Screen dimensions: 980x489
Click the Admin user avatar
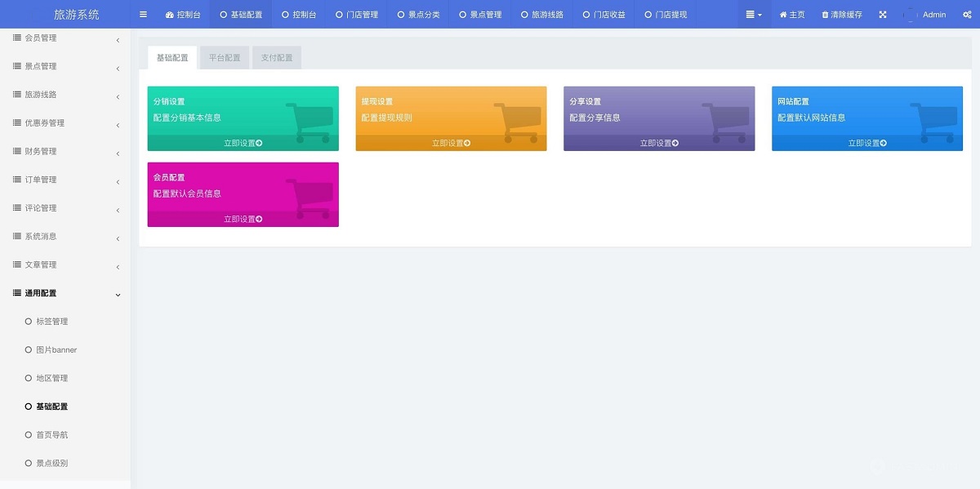coord(911,15)
